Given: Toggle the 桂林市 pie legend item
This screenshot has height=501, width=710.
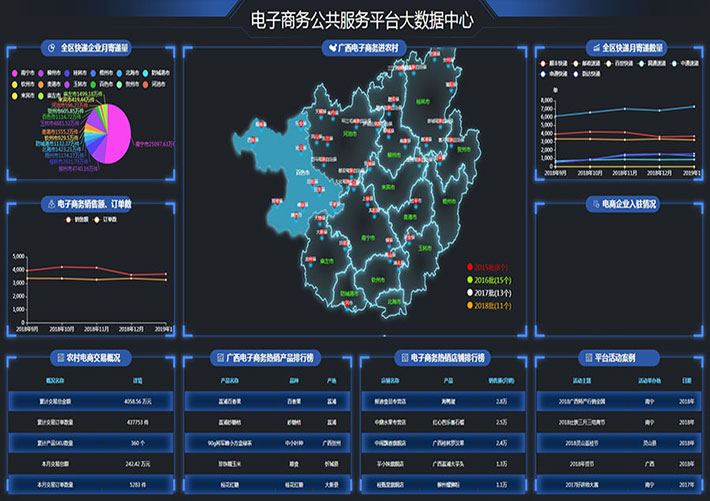Looking at the screenshot, I should pos(75,73).
